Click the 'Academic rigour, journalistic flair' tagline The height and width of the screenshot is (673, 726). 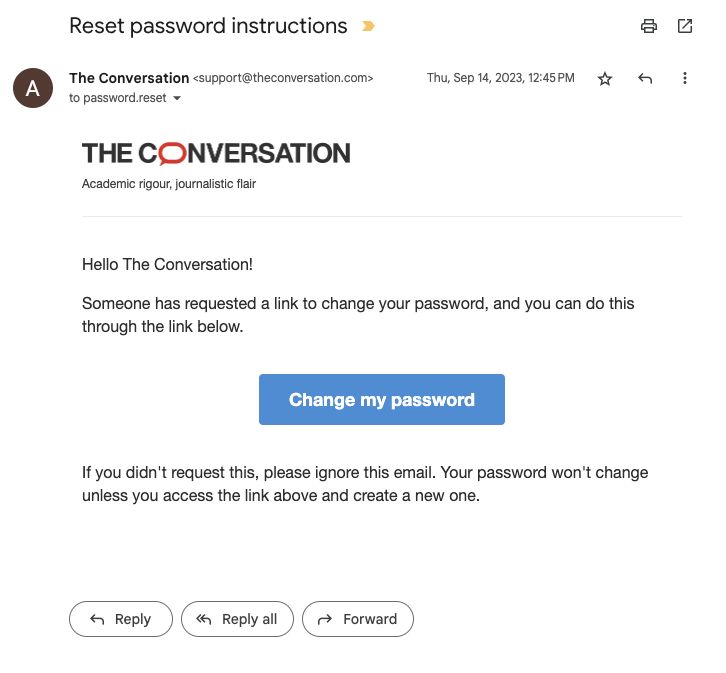[x=169, y=184]
